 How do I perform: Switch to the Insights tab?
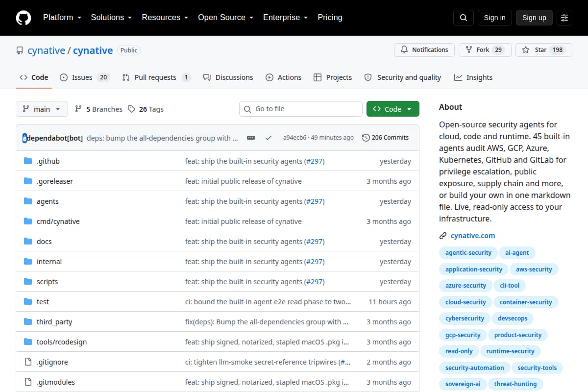[473, 77]
